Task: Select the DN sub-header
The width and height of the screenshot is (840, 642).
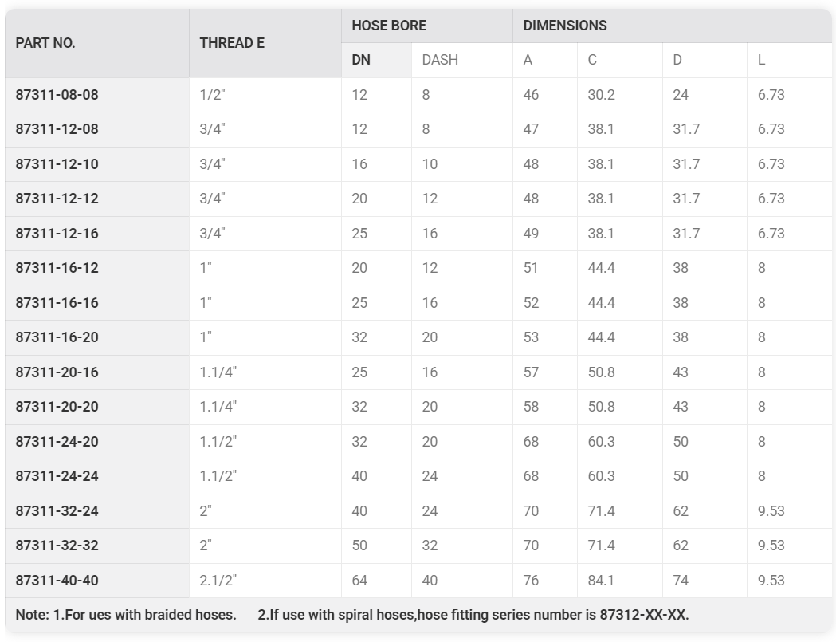Action: 377,60
